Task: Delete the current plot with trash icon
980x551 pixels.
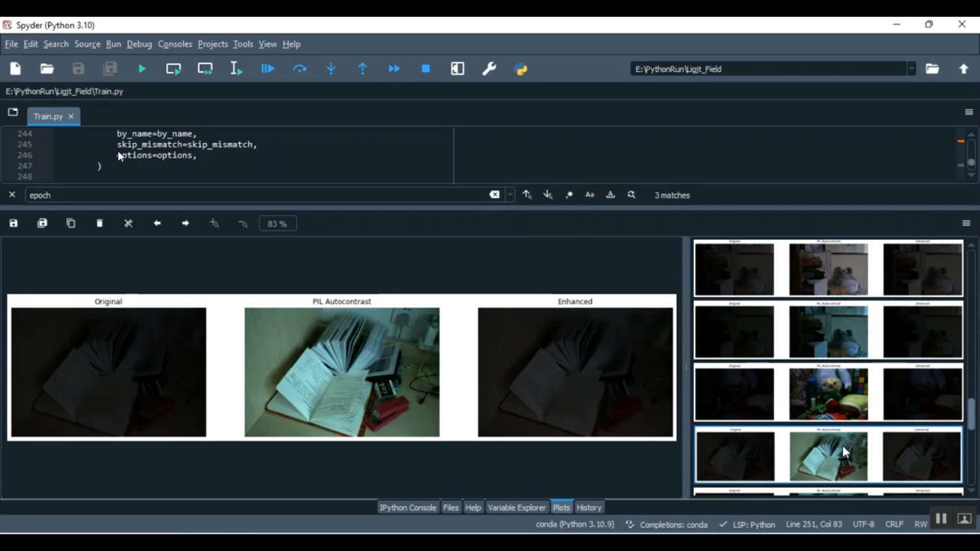Action: point(99,223)
